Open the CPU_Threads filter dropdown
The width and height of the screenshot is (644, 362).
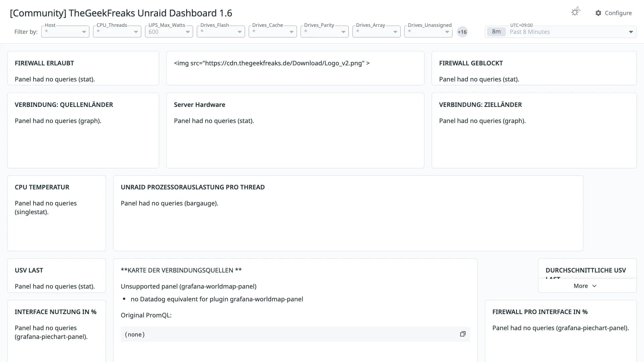[x=117, y=32]
